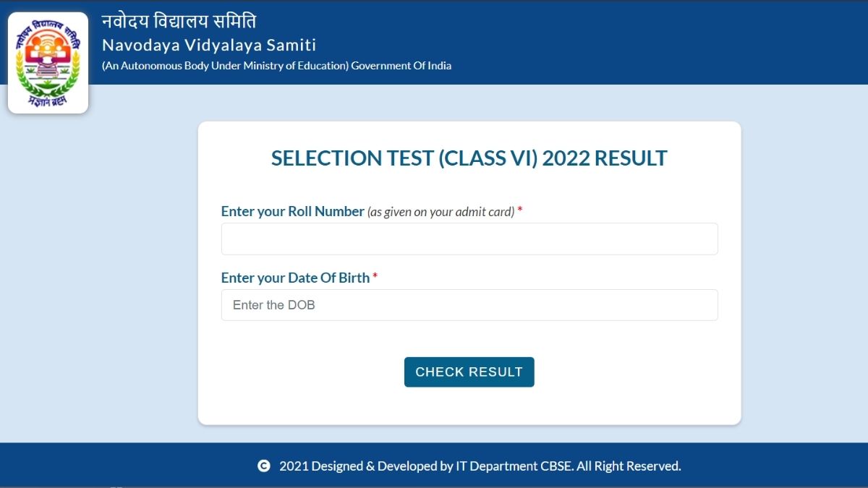The width and height of the screenshot is (868, 488).
Task: Click the IT Department CBSE footer text
Action: coord(480,466)
